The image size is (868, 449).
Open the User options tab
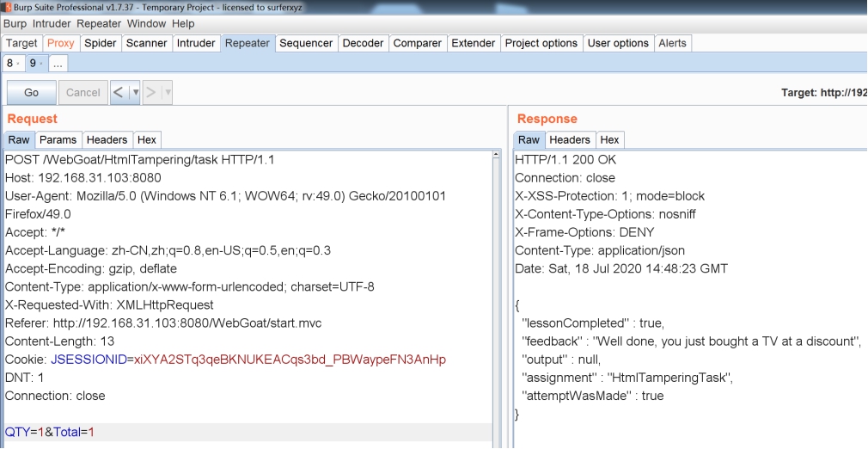(x=618, y=43)
